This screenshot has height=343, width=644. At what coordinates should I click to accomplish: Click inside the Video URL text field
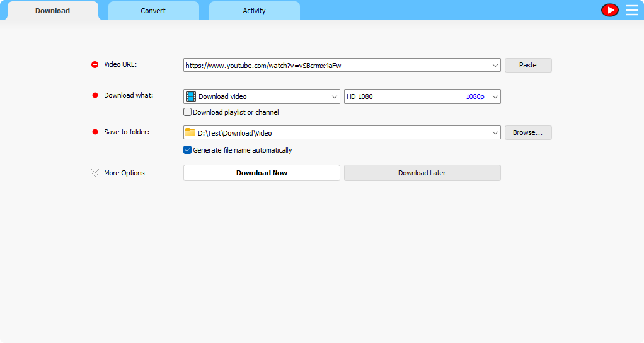point(334,65)
